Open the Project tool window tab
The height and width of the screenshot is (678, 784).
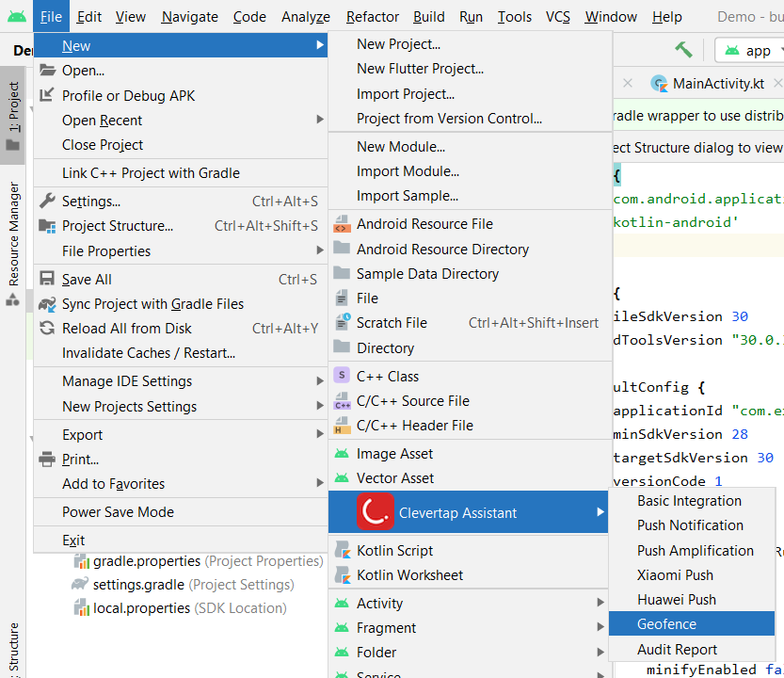(x=13, y=116)
